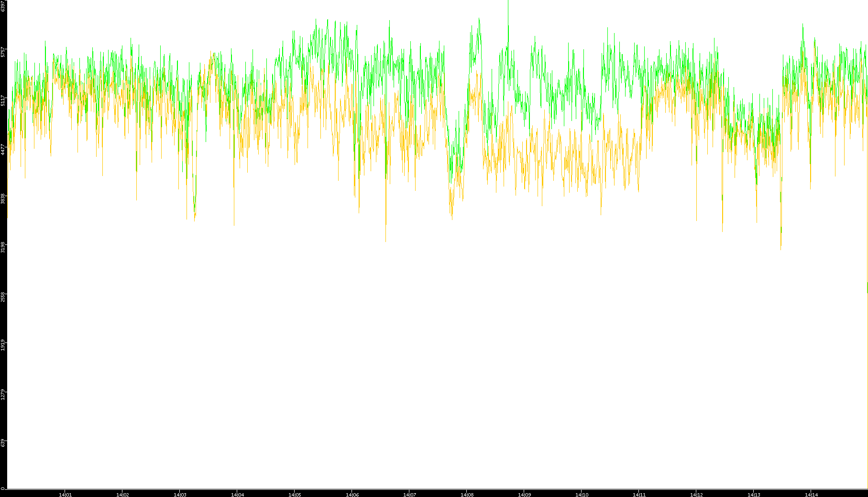Select the 5117 y-axis scale label
The image size is (868, 497).
(x=3, y=100)
